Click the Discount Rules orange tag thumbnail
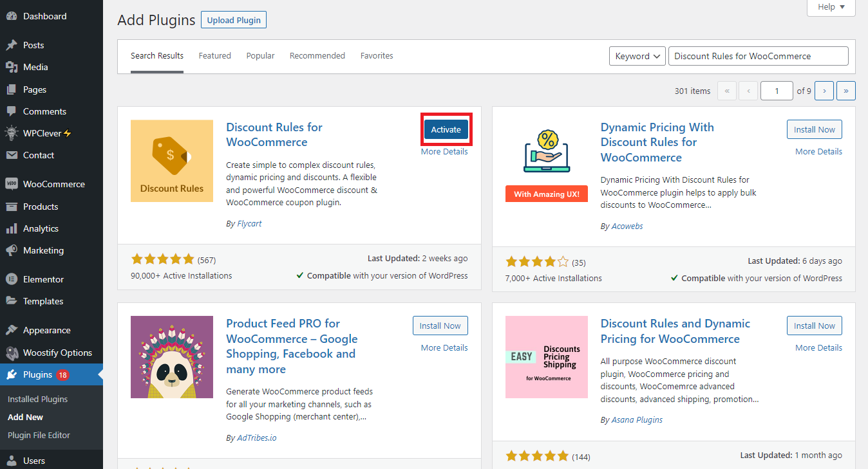 tap(172, 161)
